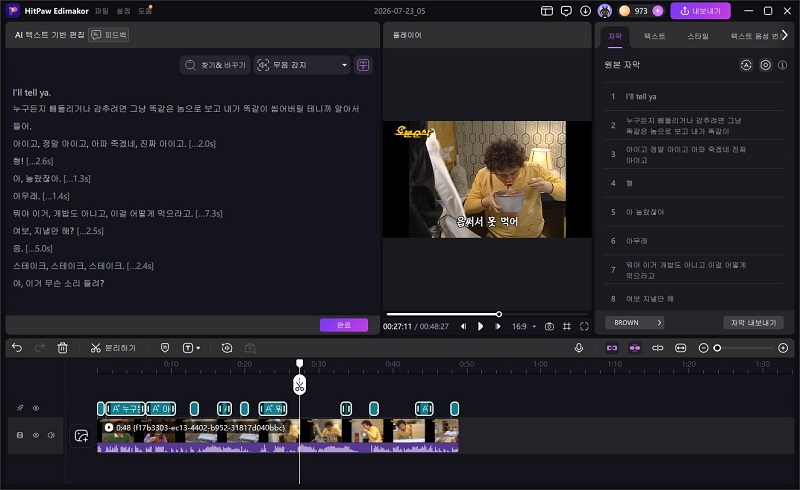This screenshot has width=800, height=490.
Task: Open the user avatar profile
Action: 605,11
